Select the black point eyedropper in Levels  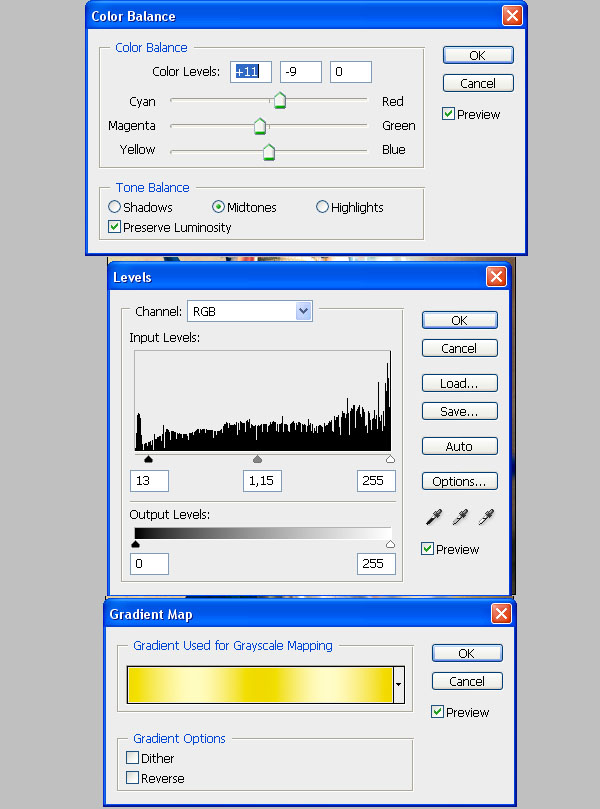tap(434, 516)
